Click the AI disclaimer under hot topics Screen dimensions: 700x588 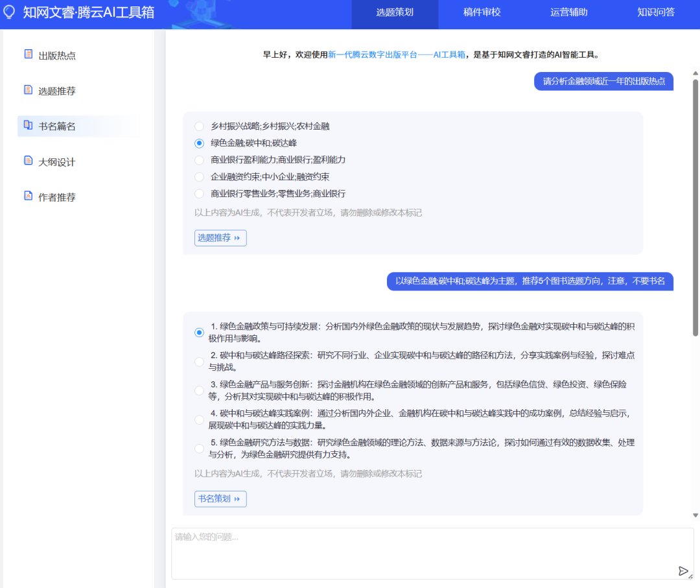308,213
